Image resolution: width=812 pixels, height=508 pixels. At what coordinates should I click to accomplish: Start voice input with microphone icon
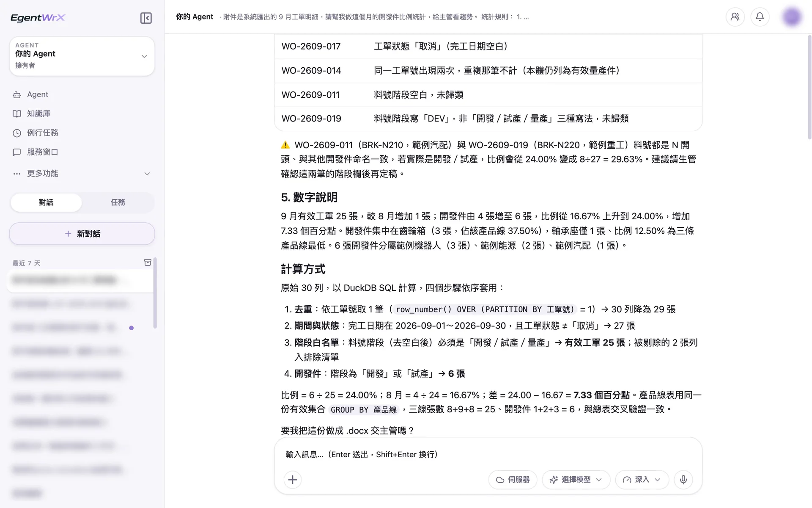[x=683, y=480]
